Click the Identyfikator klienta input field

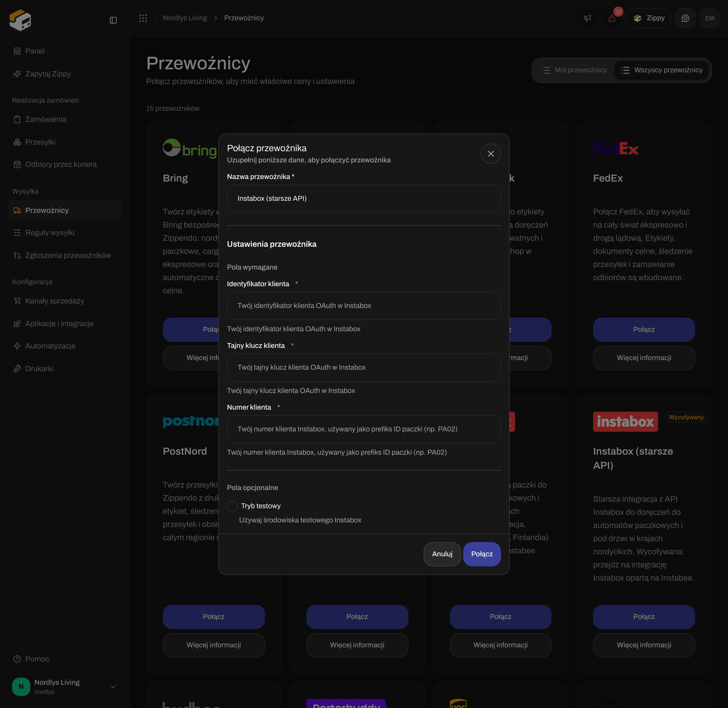(364, 306)
